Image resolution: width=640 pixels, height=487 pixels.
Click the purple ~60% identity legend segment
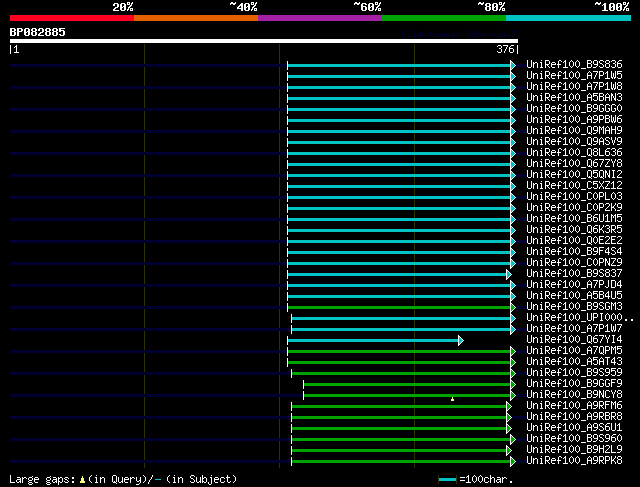(x=320, y=18)
